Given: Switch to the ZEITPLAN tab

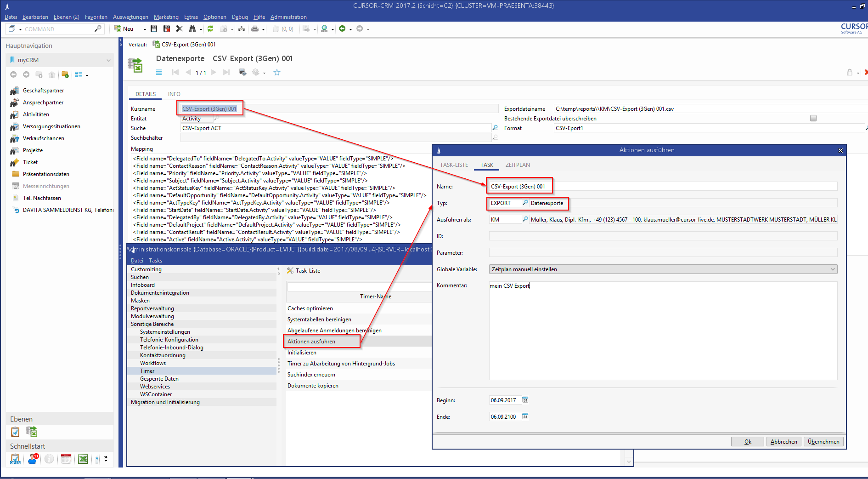Looking at the screenshot, I should pyautogui.click(x=518, y=165).
